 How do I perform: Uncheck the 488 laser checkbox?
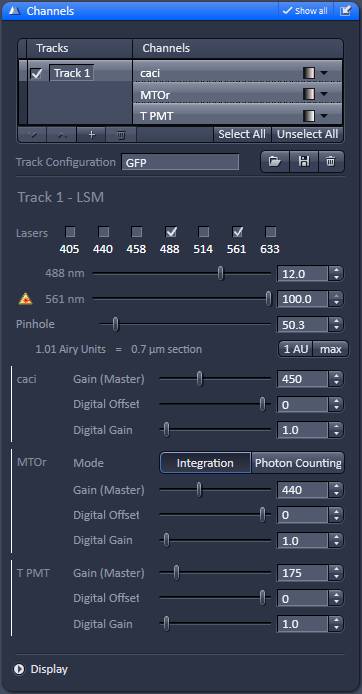(170, 232)
